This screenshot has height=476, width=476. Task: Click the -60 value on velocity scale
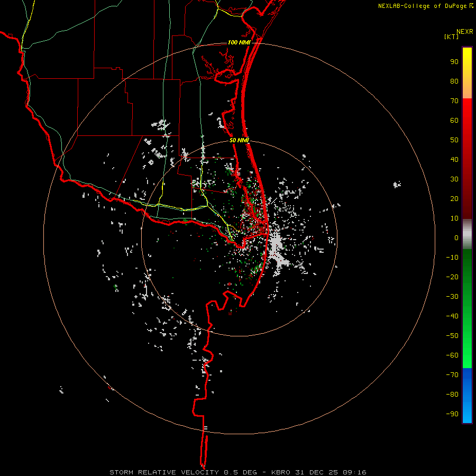[452, 355]
